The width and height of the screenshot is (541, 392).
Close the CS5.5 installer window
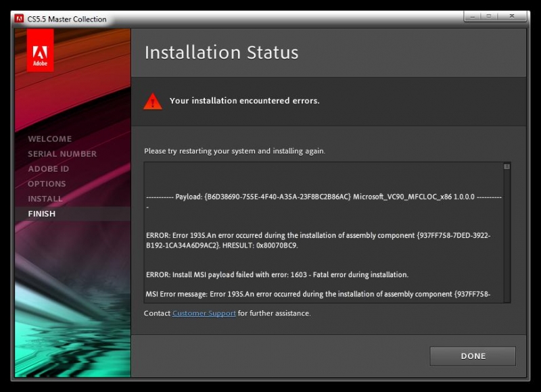click(511, 16)
